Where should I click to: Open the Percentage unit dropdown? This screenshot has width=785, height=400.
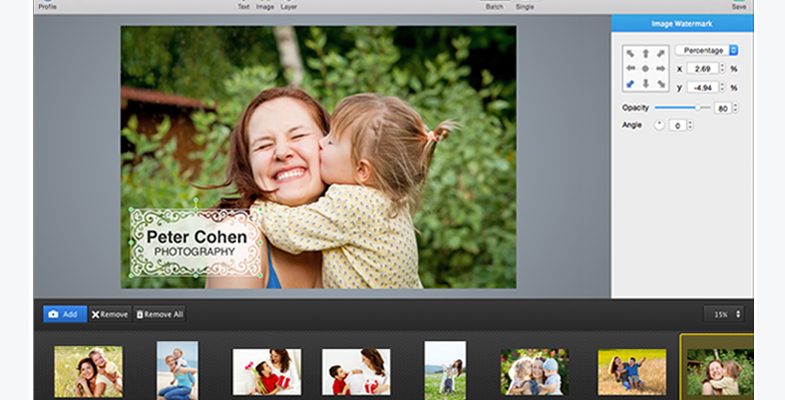tap(706, 51)
